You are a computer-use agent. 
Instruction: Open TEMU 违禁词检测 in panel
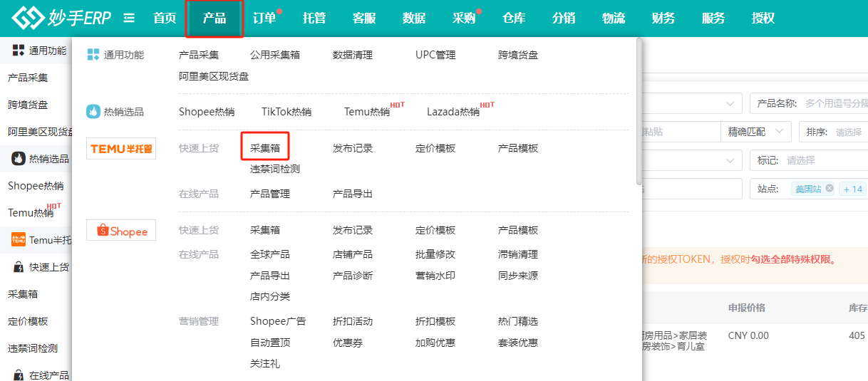(275, 169)
